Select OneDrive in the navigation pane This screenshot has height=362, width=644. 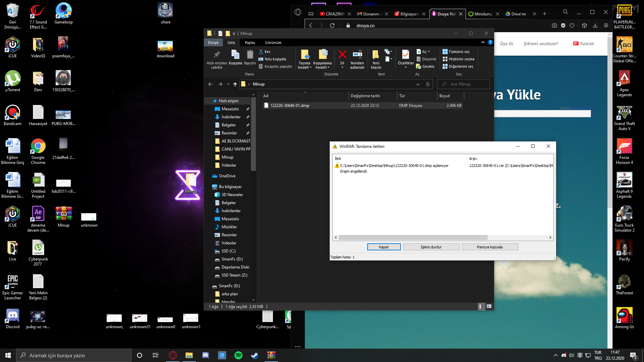[x=227, y=176]
